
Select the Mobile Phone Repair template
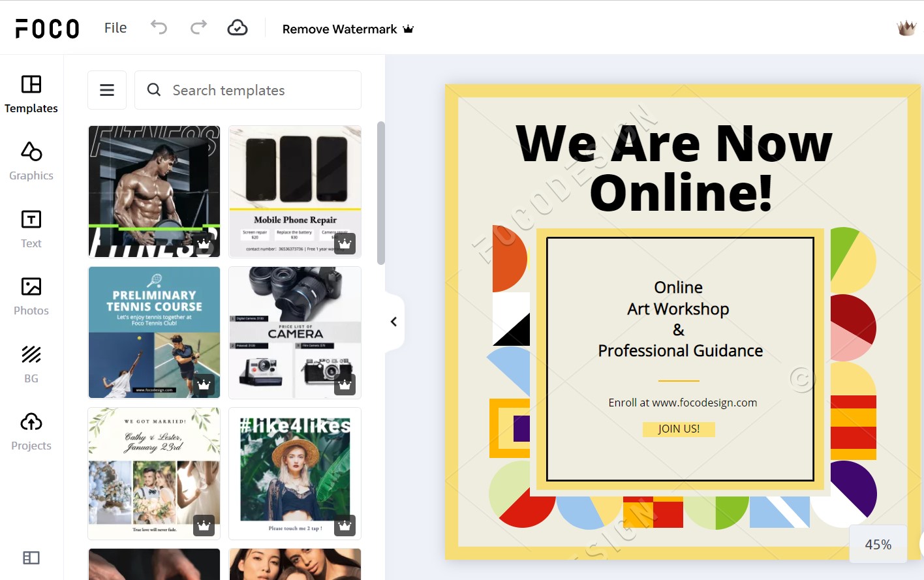coord(295,192)
